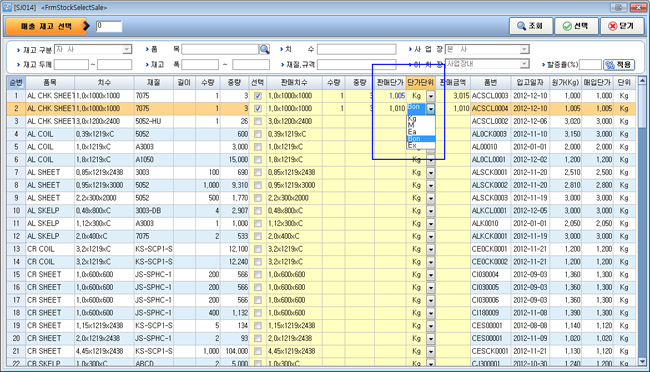Click the 치수 input field
The height and width of the screenshot is (372, 650).
point(357,49)
